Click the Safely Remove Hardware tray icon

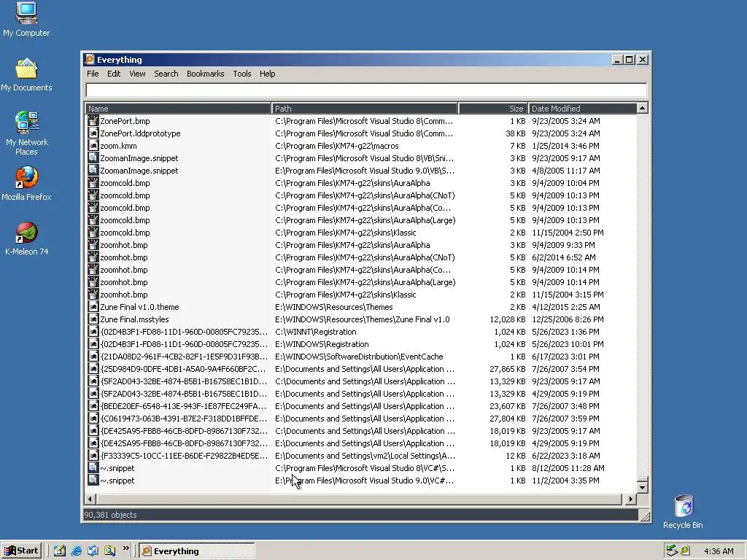(x=672, y=551)
